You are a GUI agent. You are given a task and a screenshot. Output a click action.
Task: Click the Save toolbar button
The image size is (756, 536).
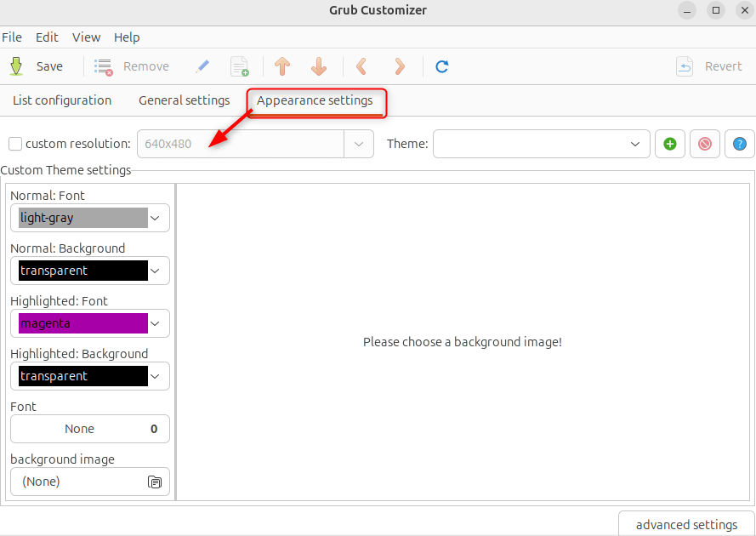tap(37, 66)
